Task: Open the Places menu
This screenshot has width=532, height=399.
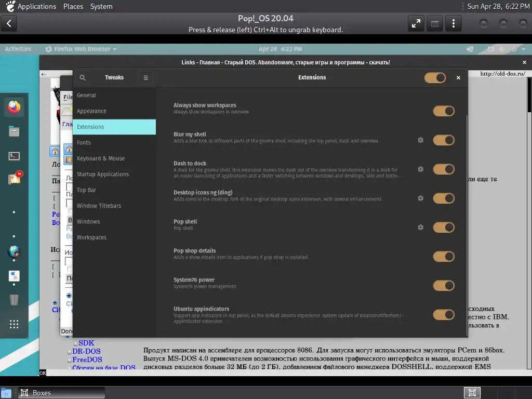Action: click(73, 6)
